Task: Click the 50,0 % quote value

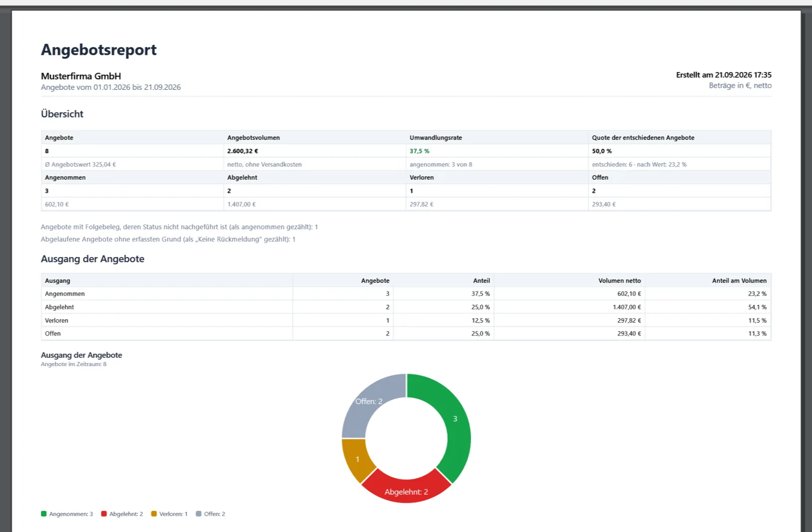Action: (x=602, y=151)
